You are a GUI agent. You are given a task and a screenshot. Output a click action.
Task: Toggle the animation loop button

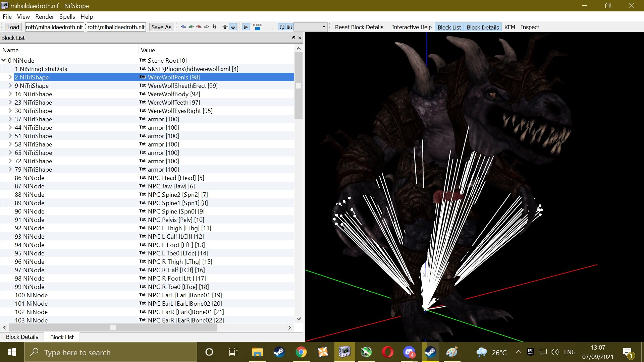tap(282, 27)
